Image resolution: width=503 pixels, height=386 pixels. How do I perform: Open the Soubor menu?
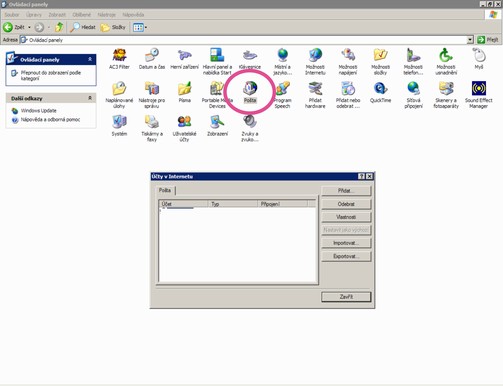[x=12, y=15]
